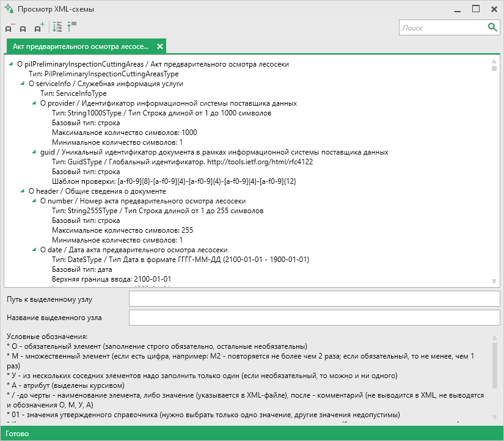Click 'Максимальное количество символов: 1000' line
The width and height of the screenshot is (504, 441).
[x=125, y=133]
